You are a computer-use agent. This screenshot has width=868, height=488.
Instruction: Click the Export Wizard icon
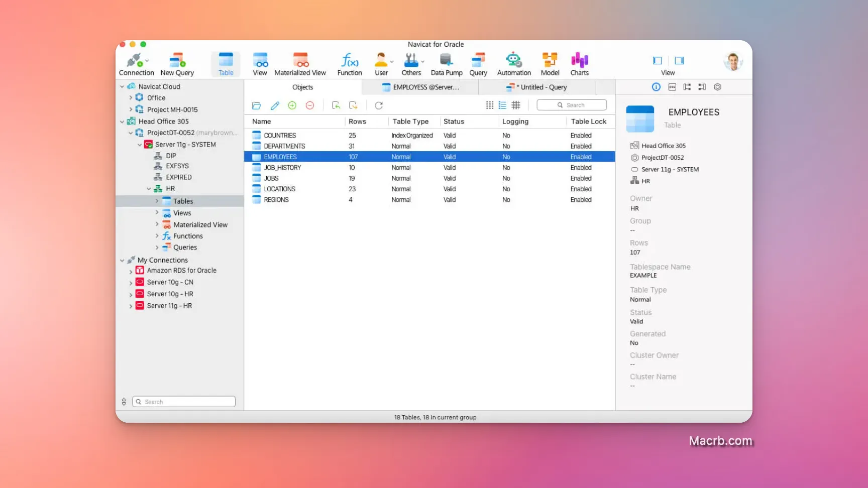click(353, 105)
